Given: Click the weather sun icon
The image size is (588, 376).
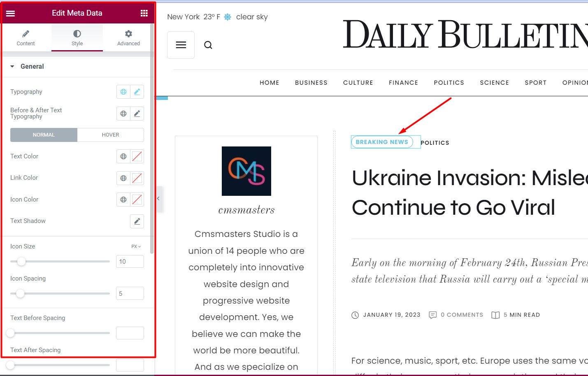Looking at the screenshot, I should (228, 17).
